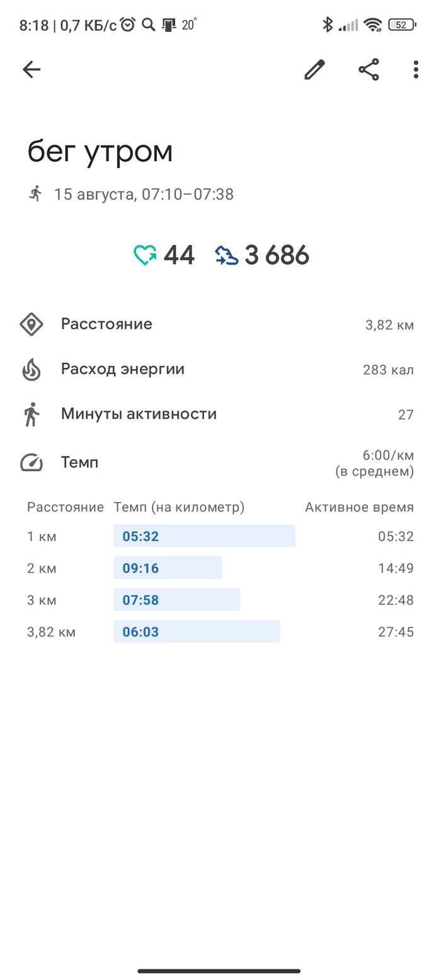The width and height of the screenshot is (441, 980).
Task: Open the three-dot overflow menu
Action: point(416,69)
